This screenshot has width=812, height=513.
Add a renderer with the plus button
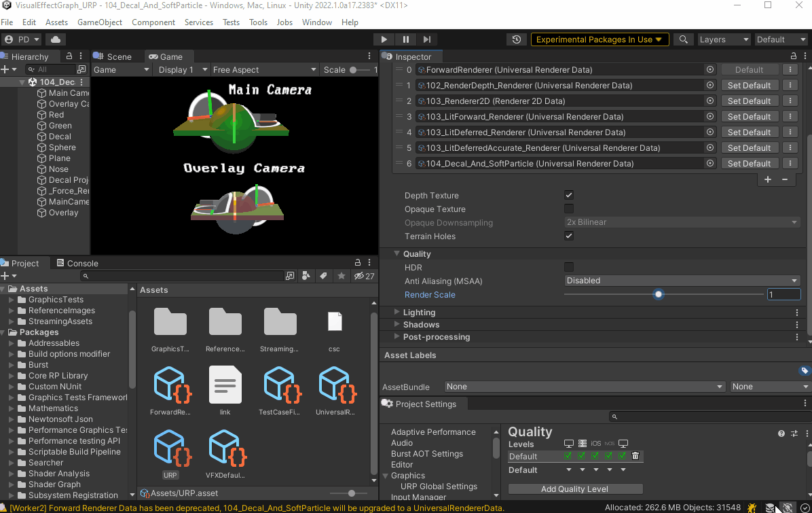click(x=767, y=179)
